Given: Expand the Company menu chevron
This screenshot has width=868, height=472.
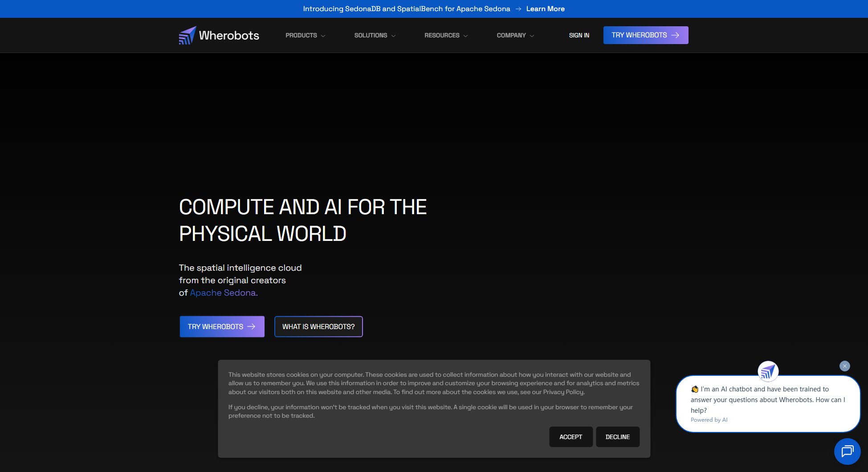Looking at the screenshot, I should [x=532, y=36].
